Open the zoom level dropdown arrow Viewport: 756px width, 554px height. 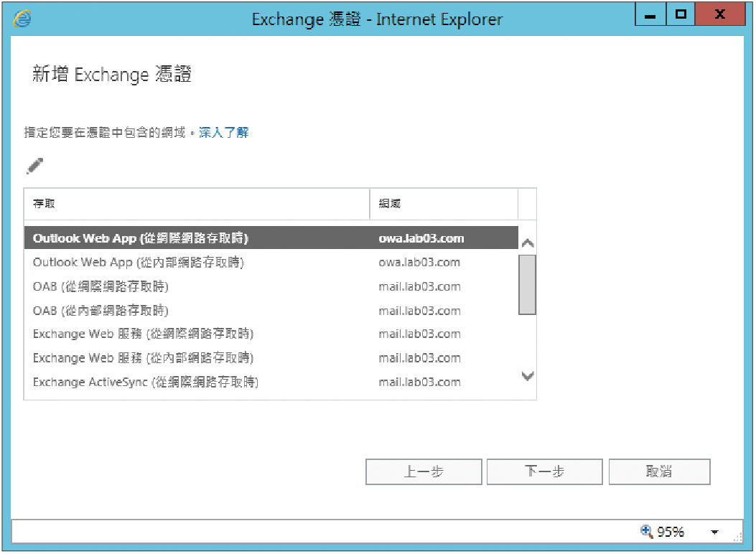714,532
